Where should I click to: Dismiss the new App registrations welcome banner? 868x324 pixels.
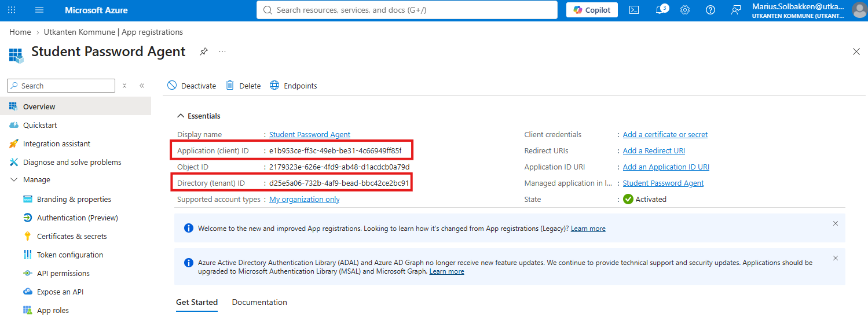(x=835, y=223)
